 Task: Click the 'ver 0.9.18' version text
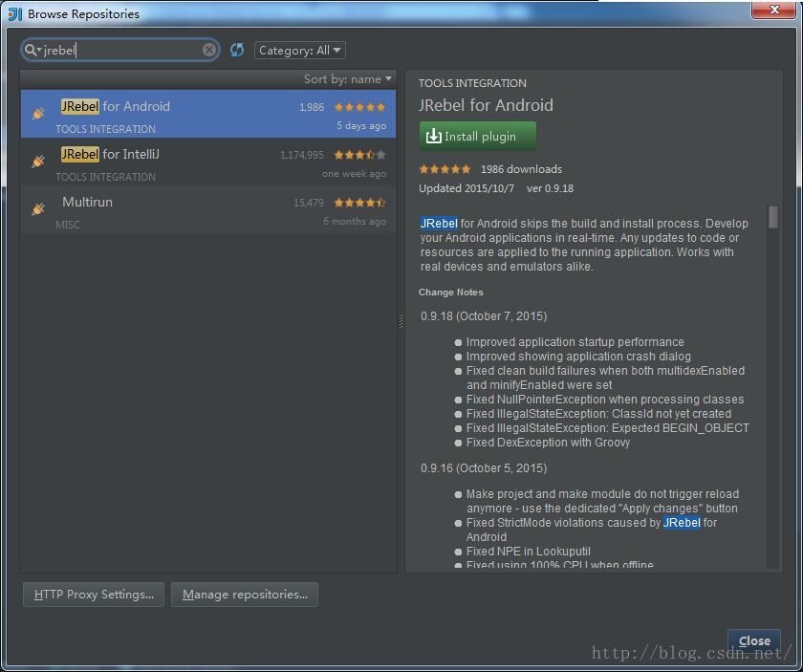click(x=550, y=188)
